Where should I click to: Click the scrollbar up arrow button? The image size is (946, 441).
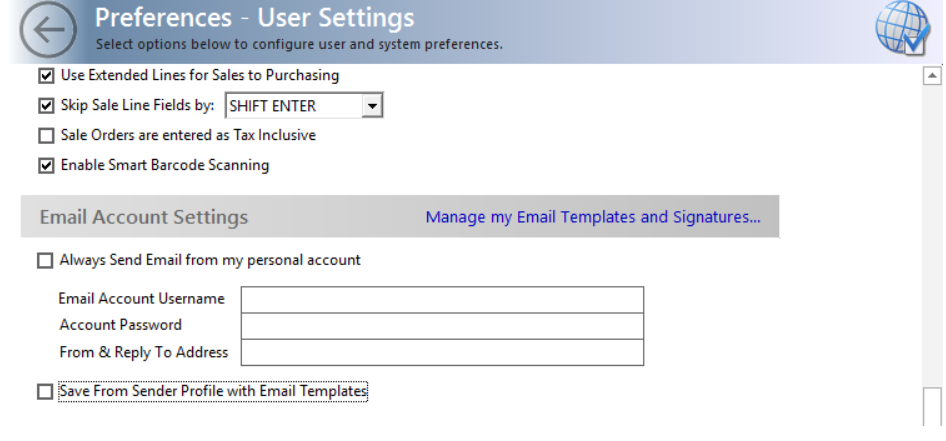tap(932, 75)
